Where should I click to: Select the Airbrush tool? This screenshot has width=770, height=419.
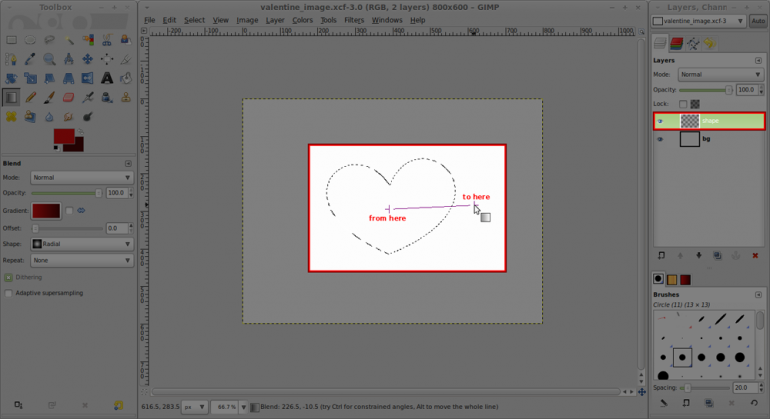[88, 97]
